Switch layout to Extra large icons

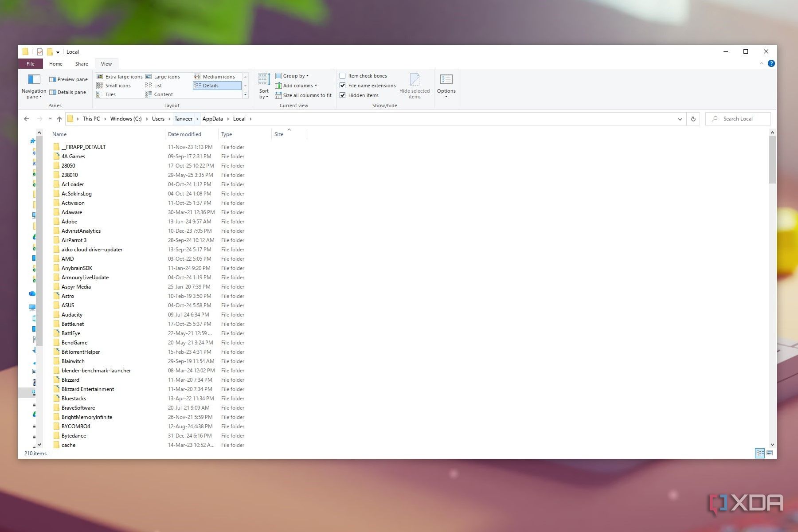120,77
